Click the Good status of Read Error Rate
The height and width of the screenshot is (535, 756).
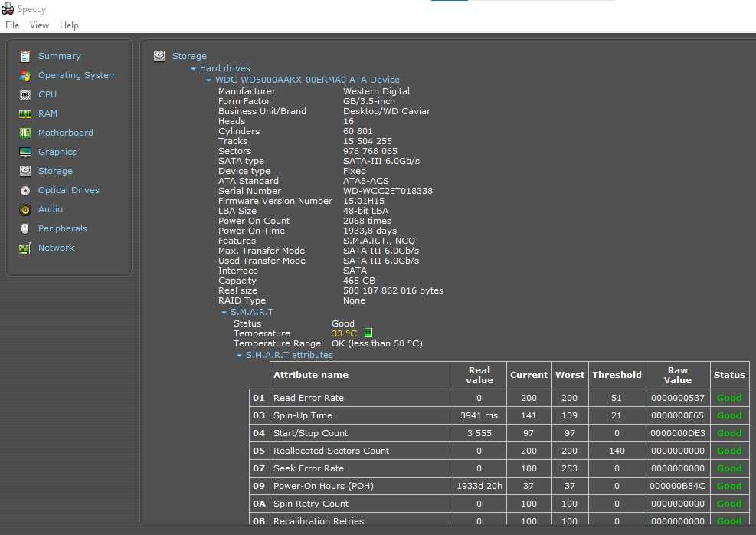[x=729, y=398]
